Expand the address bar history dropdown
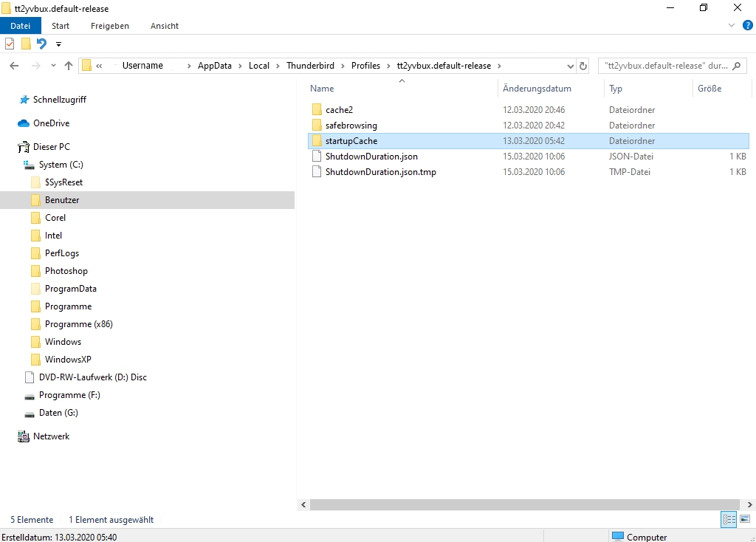Viewport: 756px width, 542px height. pos(569,66)
